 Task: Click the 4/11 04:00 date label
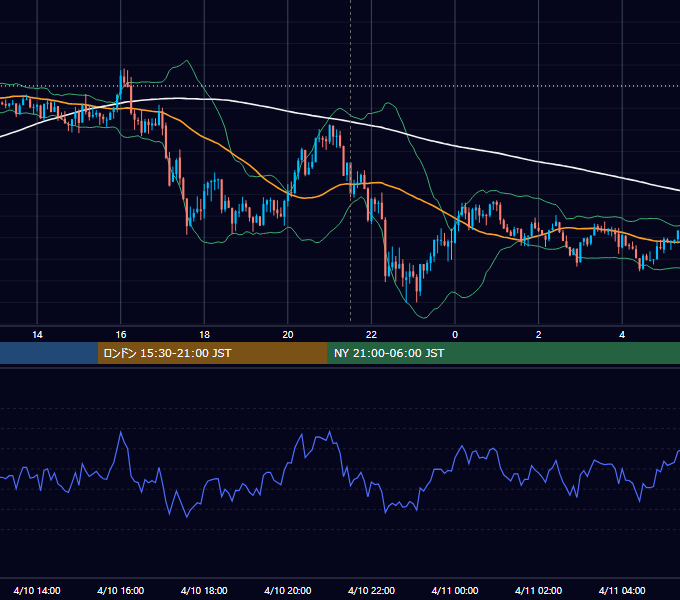pyautogui.click(x=622, y=590)
